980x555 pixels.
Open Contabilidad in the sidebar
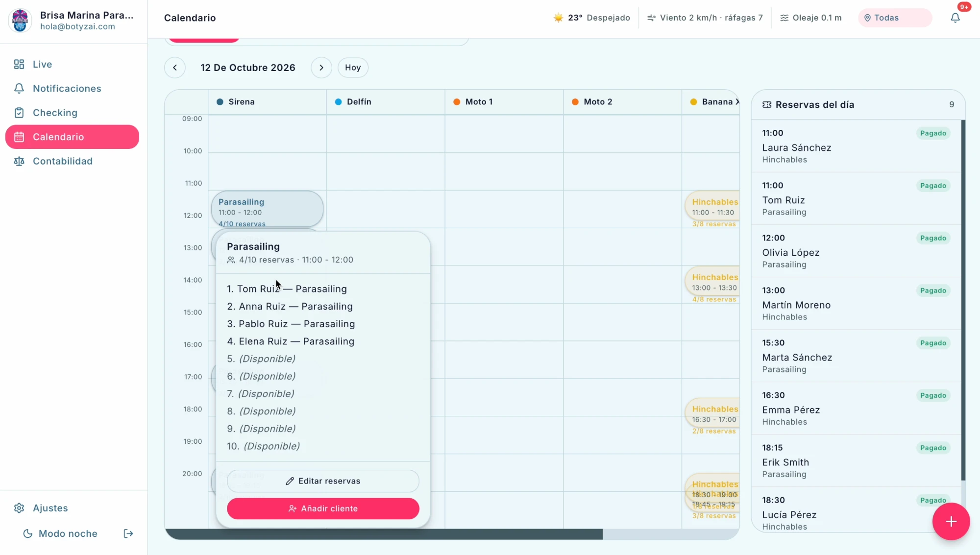72,161
